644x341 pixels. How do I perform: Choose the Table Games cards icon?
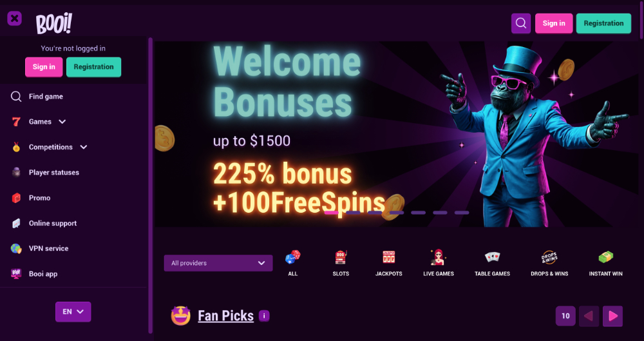(x=492, y=257)
